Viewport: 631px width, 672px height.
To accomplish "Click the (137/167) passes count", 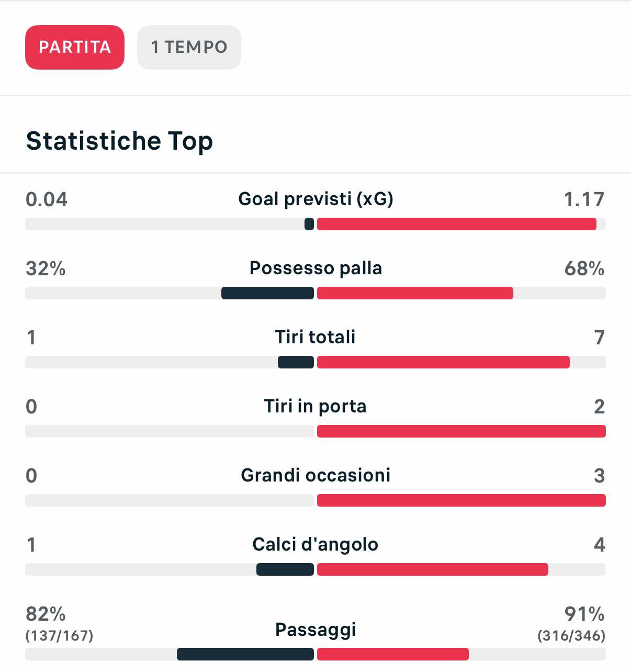I will coord(59,635).
